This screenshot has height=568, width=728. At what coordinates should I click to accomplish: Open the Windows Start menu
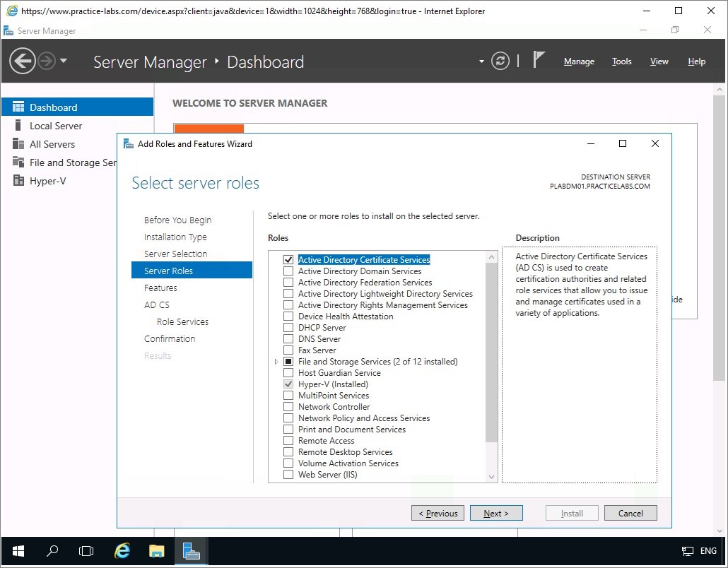18,551
